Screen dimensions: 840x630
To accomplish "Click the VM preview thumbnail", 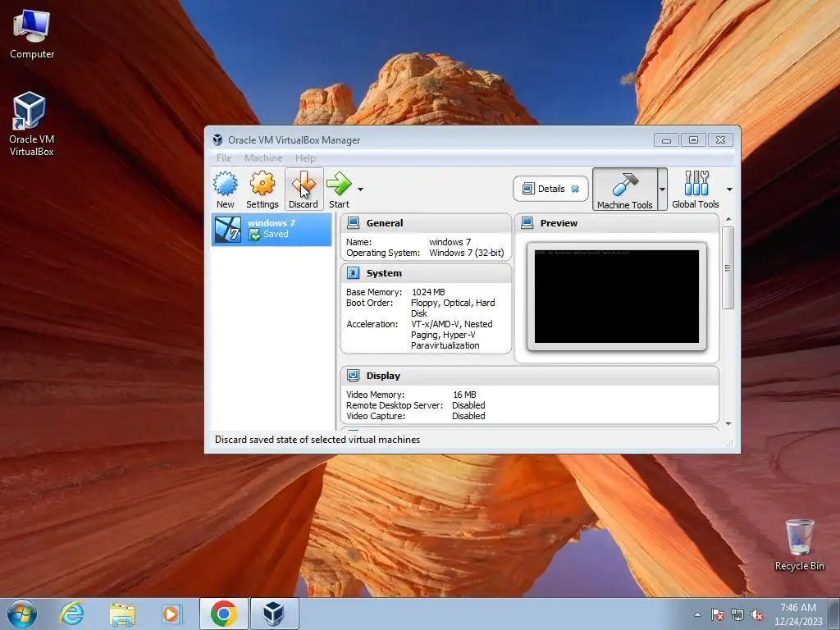I will (617, 296).
